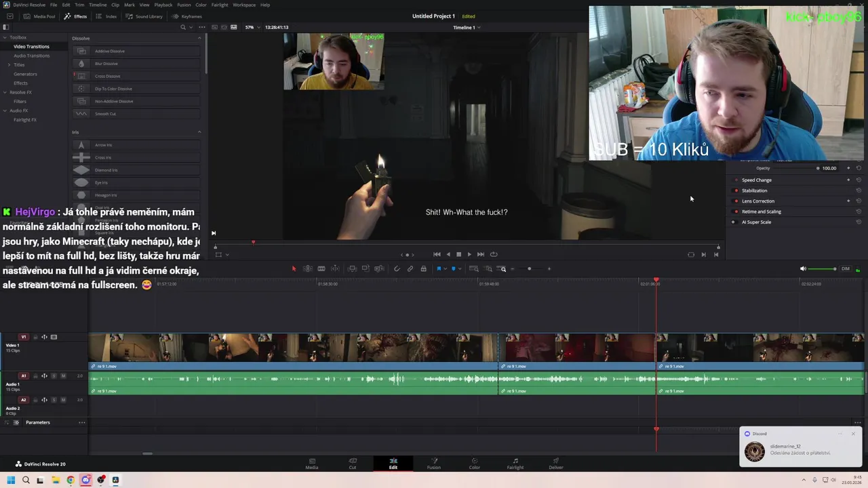Activate the Trim Edit Mode tool
Screen dimensions: 868x488
[x=307, y=268]
